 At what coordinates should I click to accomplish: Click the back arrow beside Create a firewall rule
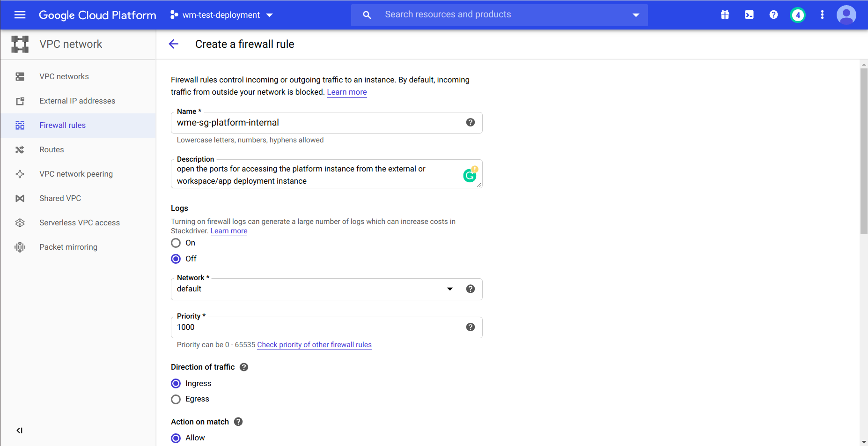pos(173,44)
